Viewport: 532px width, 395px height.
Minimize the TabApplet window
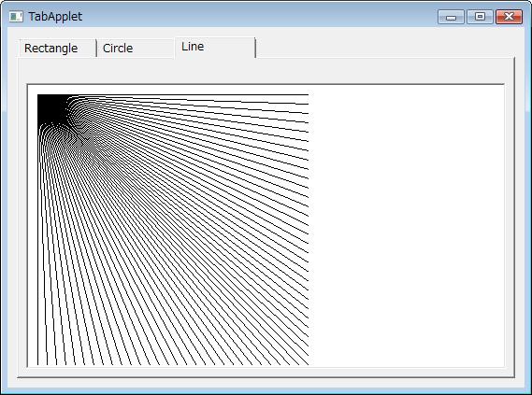tap(451, 17)
